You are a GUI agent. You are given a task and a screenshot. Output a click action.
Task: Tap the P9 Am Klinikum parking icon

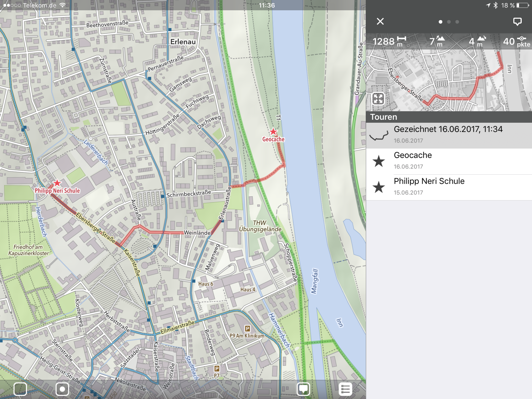click(248, 328)
